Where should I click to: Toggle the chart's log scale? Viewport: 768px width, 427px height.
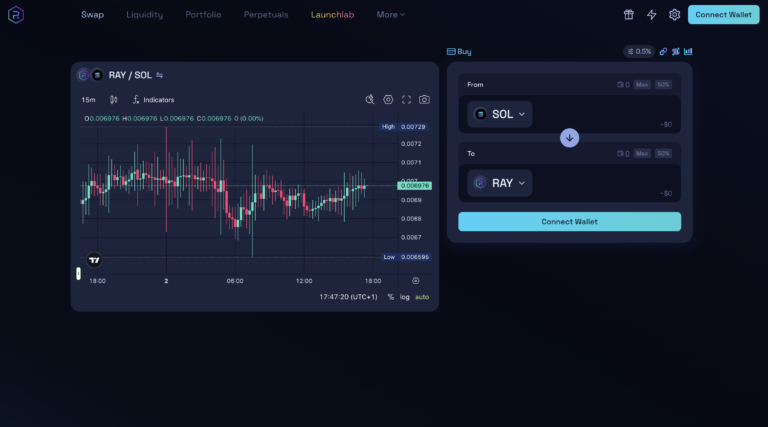click(x=405, y=297)
